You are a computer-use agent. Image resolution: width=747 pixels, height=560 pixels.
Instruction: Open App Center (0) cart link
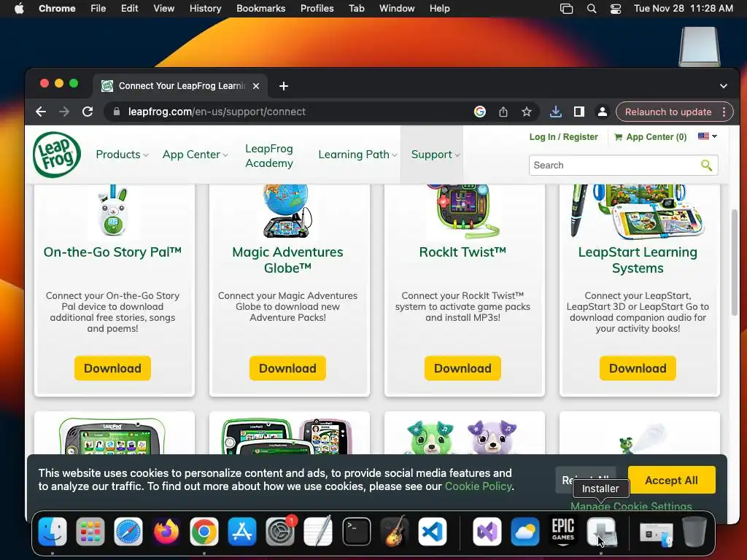pyautogui.click(x=650, y=136)
